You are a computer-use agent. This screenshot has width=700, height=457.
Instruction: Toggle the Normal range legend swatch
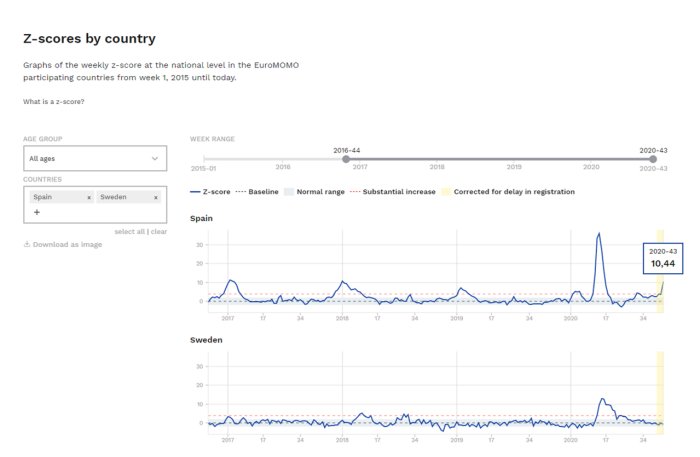289,192
